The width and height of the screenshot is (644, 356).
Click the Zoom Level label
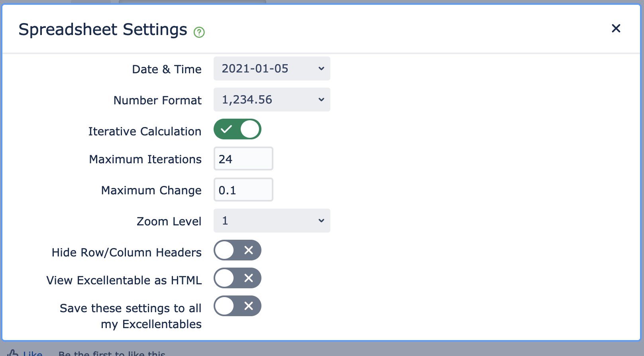coord(169,221)
